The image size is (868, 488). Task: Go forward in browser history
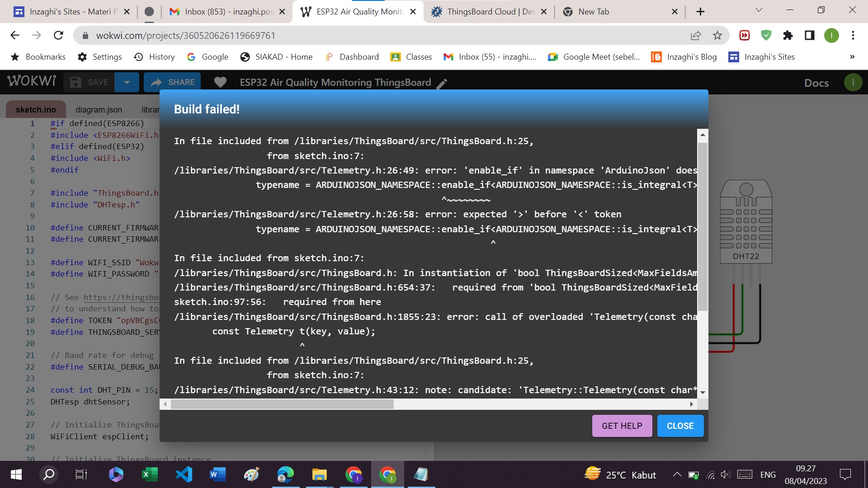pos(37,35)
